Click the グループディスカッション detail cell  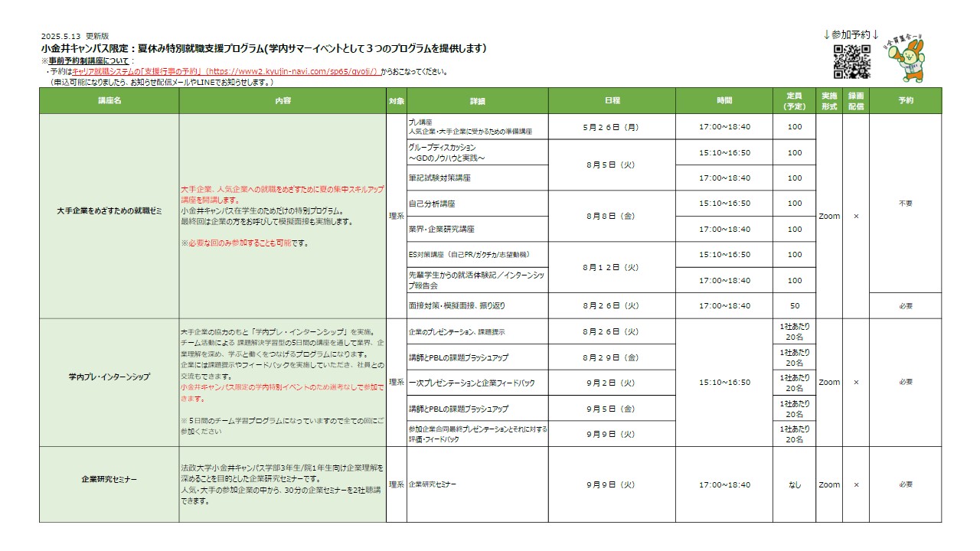(x=477, y=152)
